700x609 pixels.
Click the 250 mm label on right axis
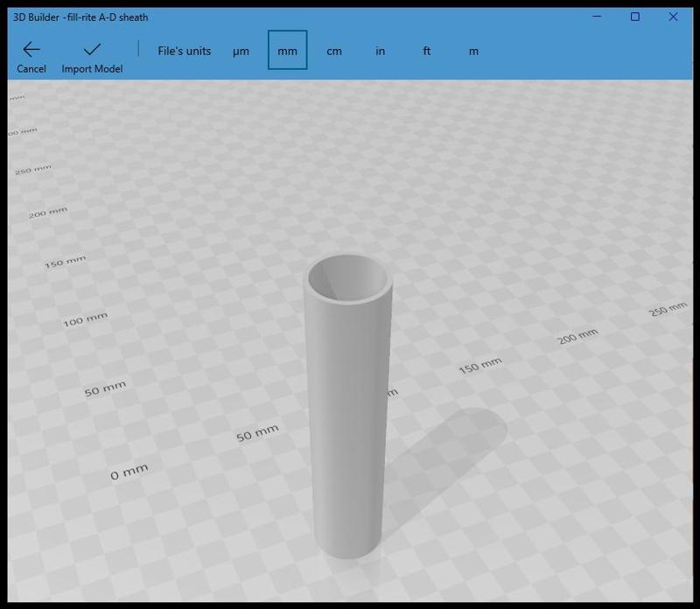pos(668,309)
